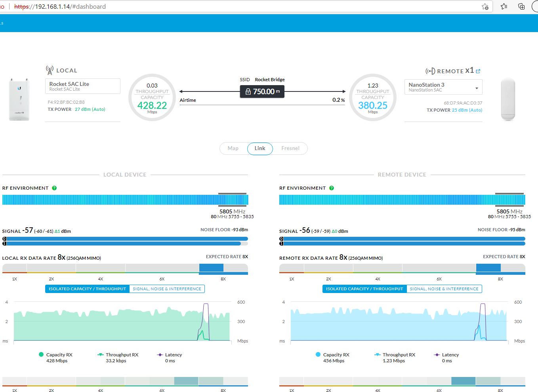This screenshot has width=538, height=392.
Task: Click remote signal chain 0 bar
Action: (x=402, y=239)
